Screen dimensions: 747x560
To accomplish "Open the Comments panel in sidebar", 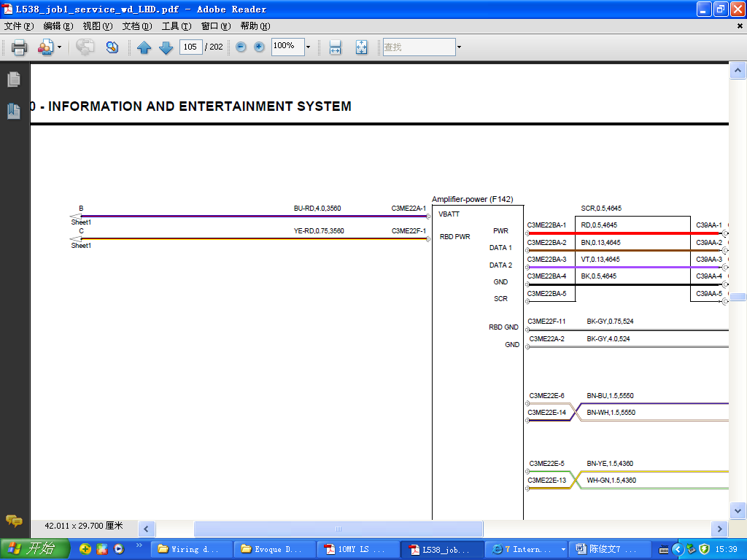I will pos(14,521).
